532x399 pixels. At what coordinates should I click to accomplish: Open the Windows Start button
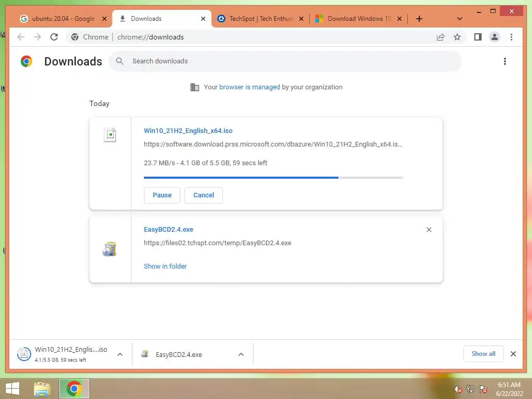12,389
